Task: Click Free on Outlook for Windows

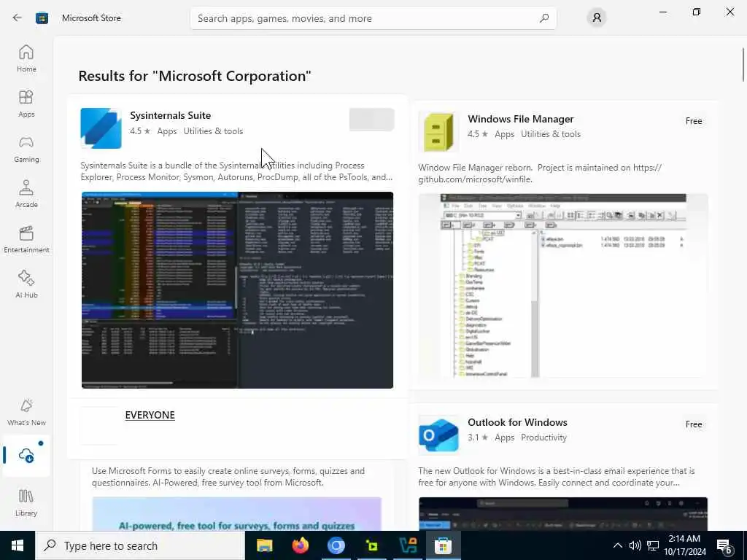Action: (694, 424)
